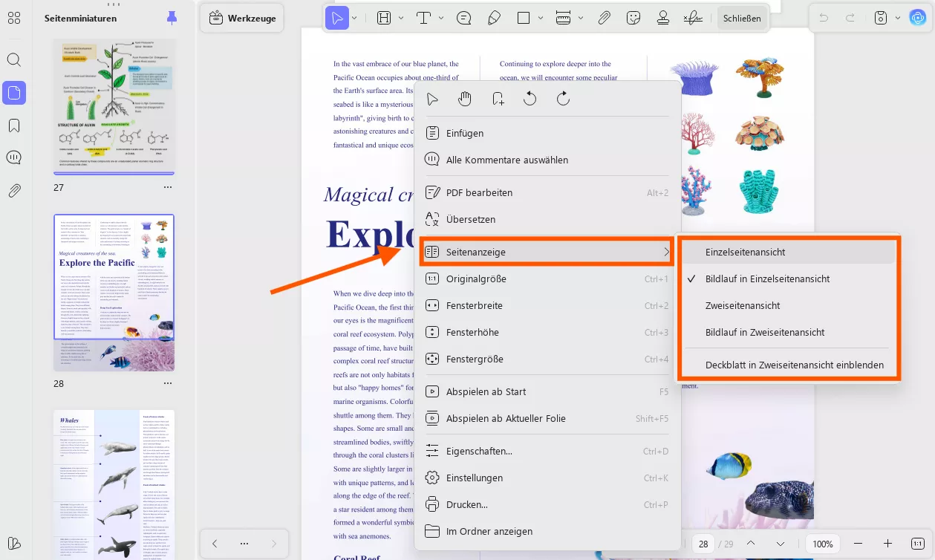Viewport: 935px width, 560px height.
Task: Choose Fensterhöhe menu entry
Action: click(547, 332)
